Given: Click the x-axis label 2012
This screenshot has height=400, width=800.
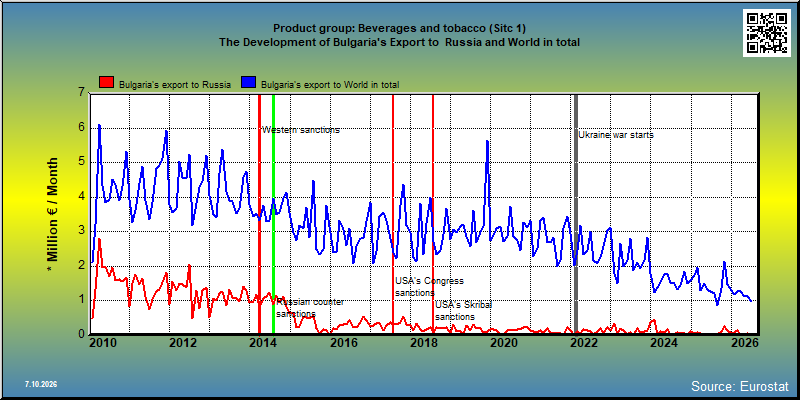Looking at the screenshot, I should pyautogui.click(x=183, y=342).
